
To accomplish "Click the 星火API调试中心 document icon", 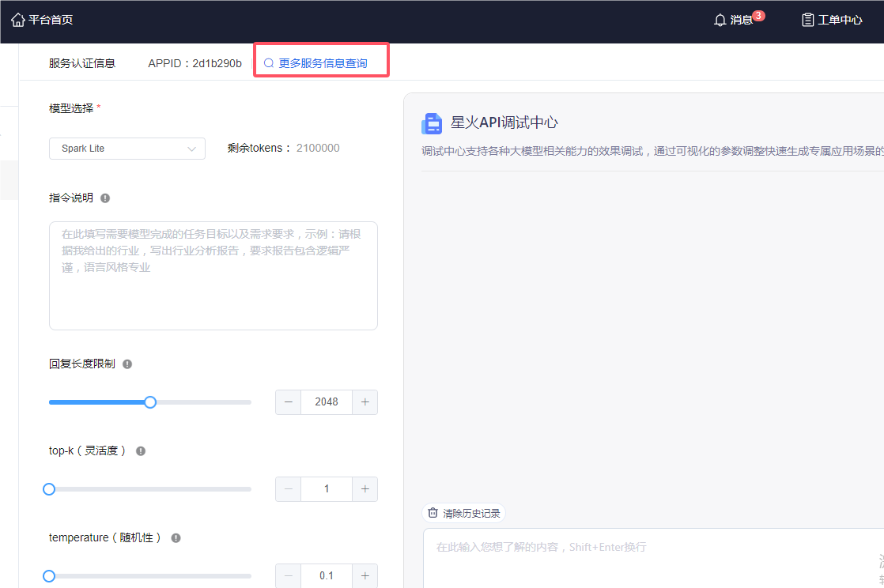I will coord(432,123).
